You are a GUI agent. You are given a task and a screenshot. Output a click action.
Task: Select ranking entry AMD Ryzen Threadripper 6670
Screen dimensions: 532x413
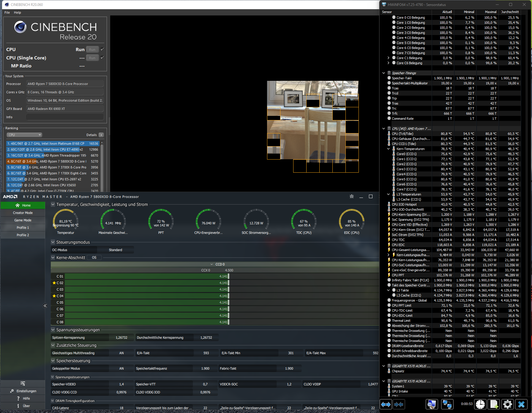tap(53, 155)
